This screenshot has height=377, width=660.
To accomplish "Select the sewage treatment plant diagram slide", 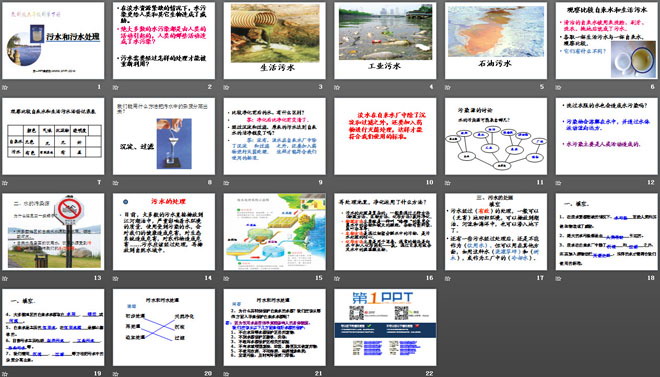I will (x=274, y=232).
